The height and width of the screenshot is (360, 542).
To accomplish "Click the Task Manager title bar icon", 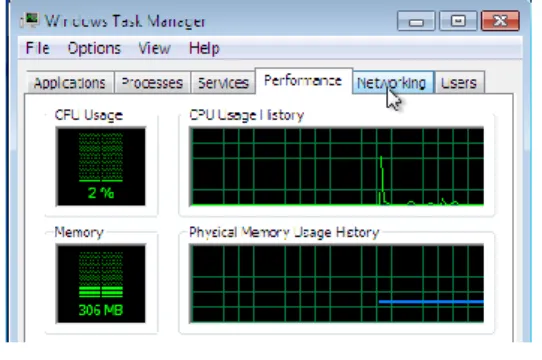I will pyautogui.click(x=30, y=20).
